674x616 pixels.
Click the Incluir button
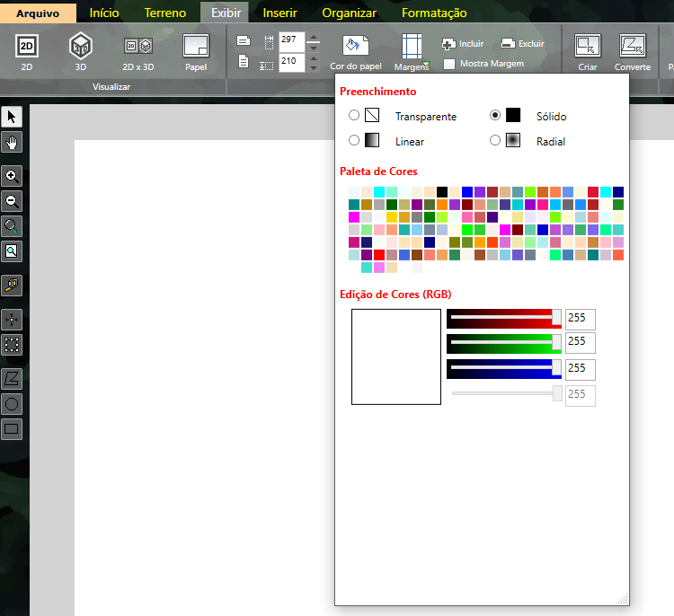coord(462,43)
